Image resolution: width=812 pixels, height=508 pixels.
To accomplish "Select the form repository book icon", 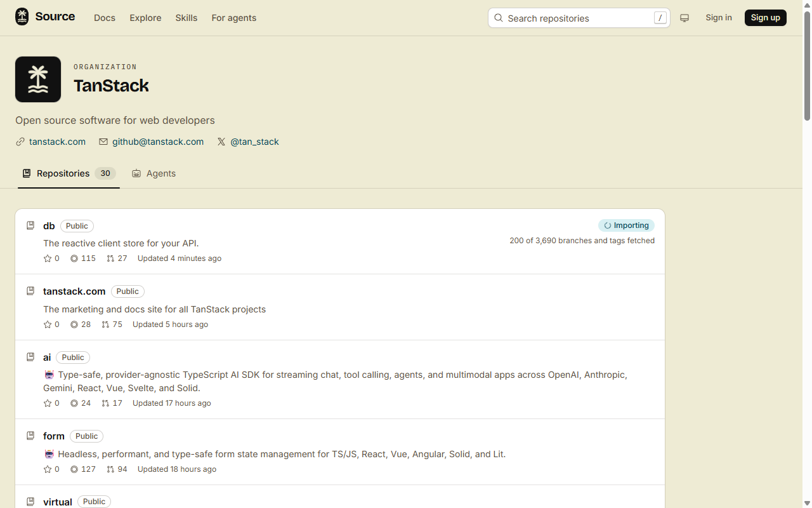I will 30,436.
